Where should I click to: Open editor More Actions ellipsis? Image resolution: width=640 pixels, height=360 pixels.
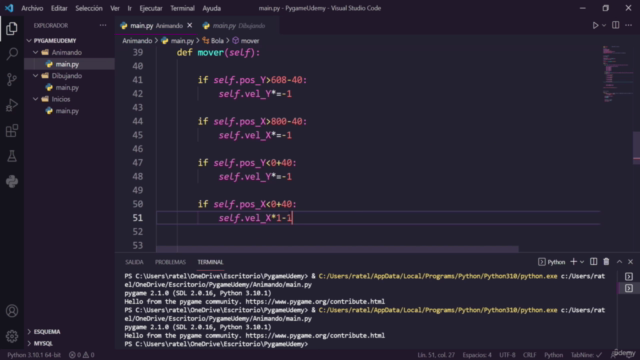coord(629,25)
